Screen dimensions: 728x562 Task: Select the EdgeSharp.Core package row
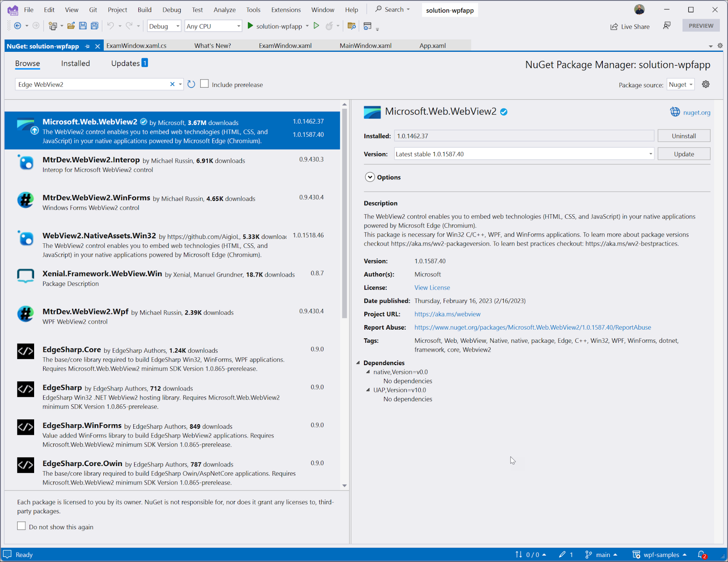tap(172, 359)
